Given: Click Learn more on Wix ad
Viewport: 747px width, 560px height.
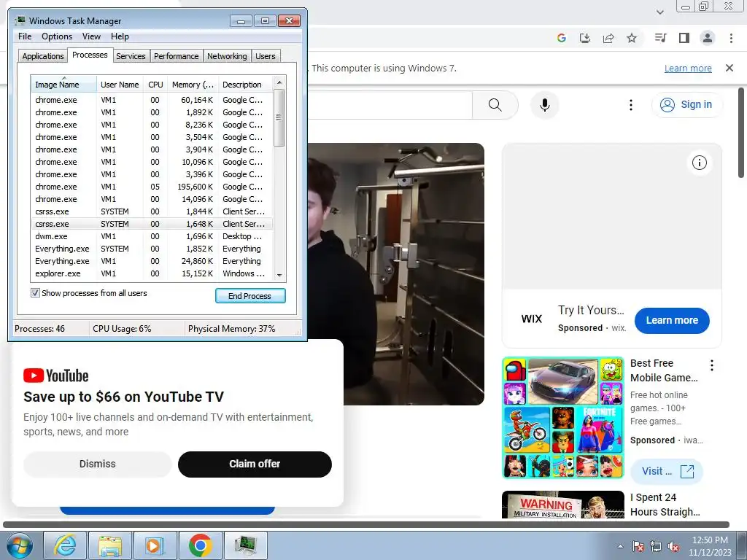Looking at the screenshot, I should [672, 321].
